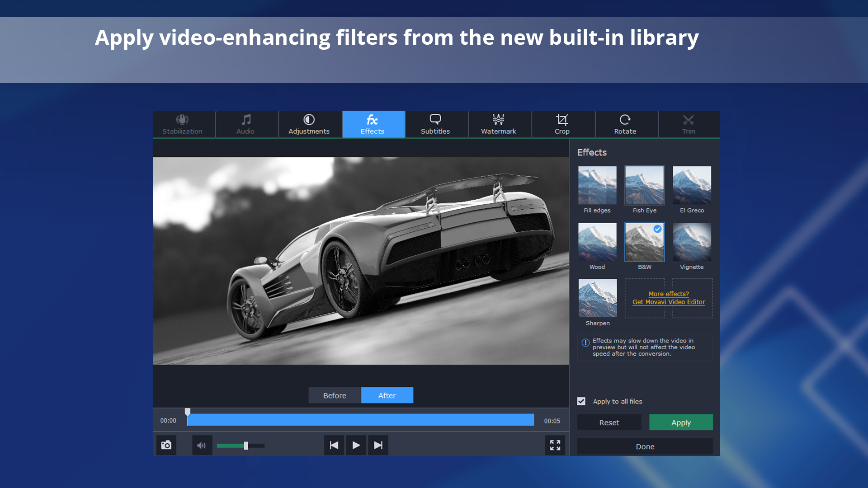Select the Vignette effect thumbnail

coord(691,242)
